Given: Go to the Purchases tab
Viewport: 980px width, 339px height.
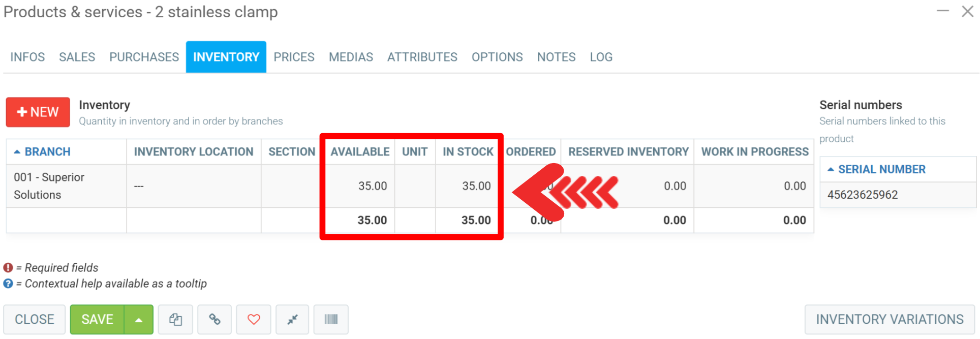Looking at the screenshot, I should (144, 57).
